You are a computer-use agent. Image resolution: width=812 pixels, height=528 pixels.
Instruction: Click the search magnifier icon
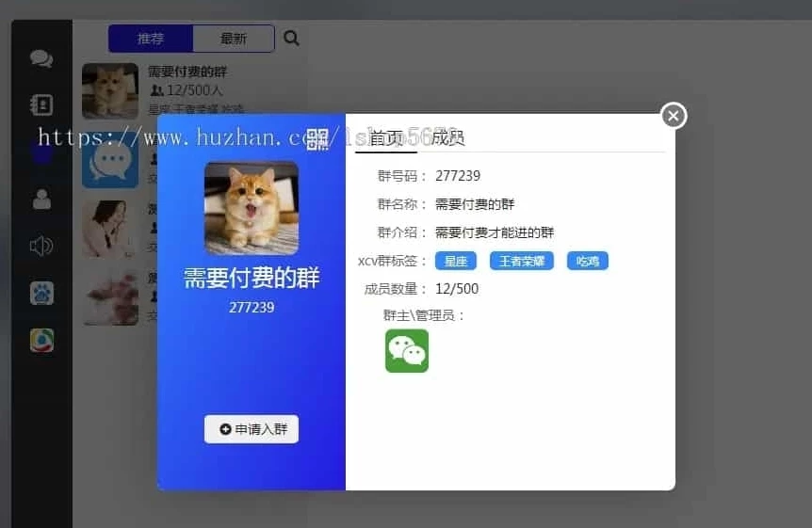click(x=291, y=39)
